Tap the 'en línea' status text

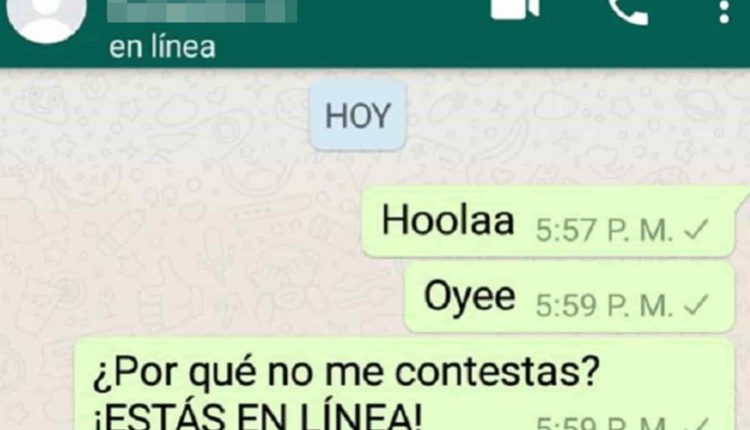[162, 47]
